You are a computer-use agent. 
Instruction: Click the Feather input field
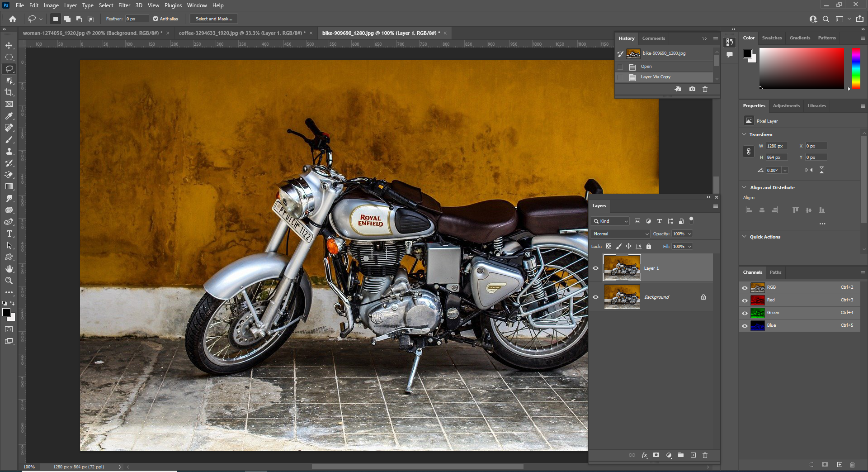(x=137, y=19)
